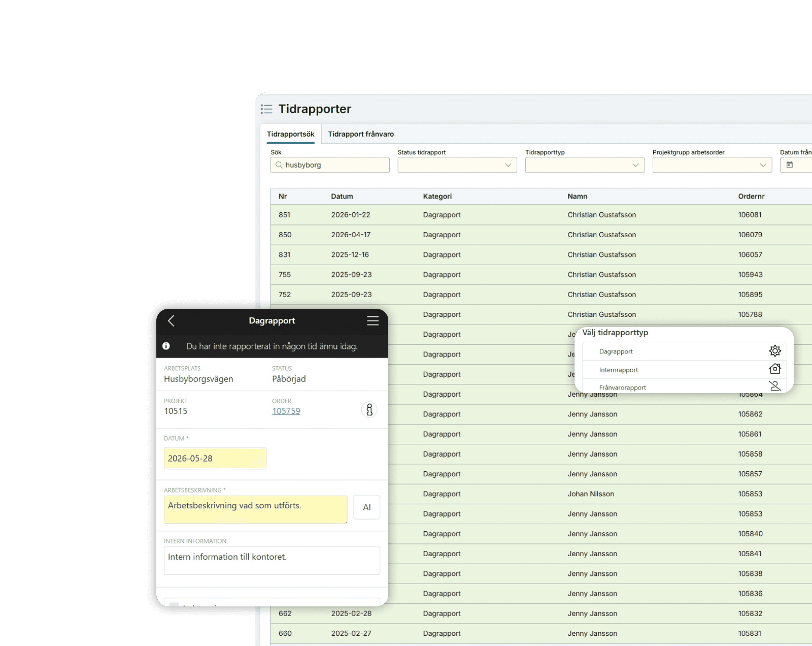Select the row with Nr 660
The width and height of the screenshot is (812, 646).
(541, 633)
